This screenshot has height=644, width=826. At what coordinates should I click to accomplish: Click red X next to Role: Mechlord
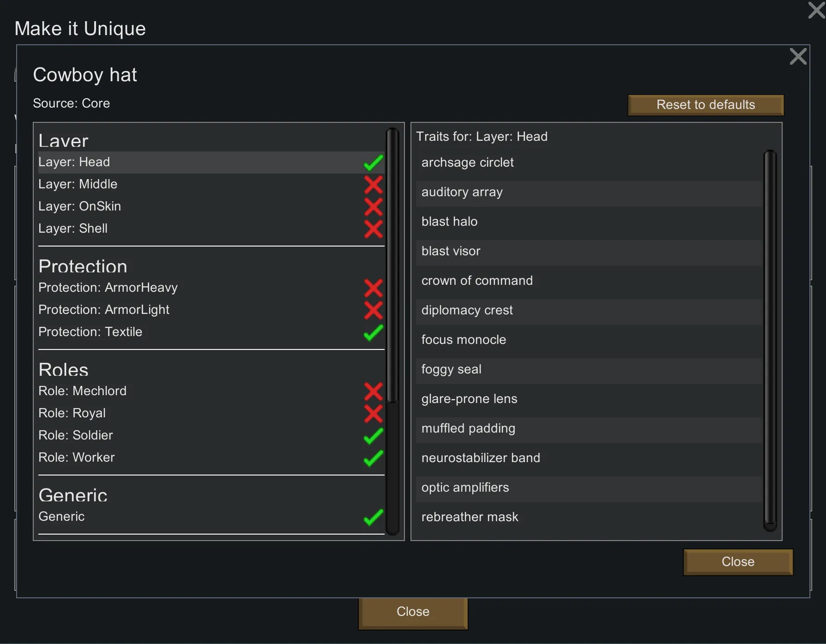click(x=373, y=391)
